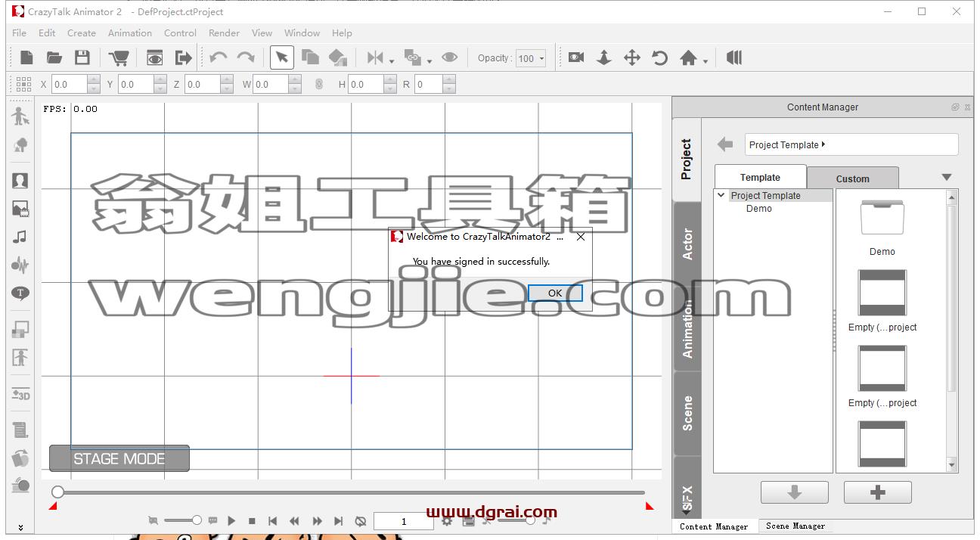Expand the left sidebar chevron
Screen dimensions: 980x540
(20, 527)
